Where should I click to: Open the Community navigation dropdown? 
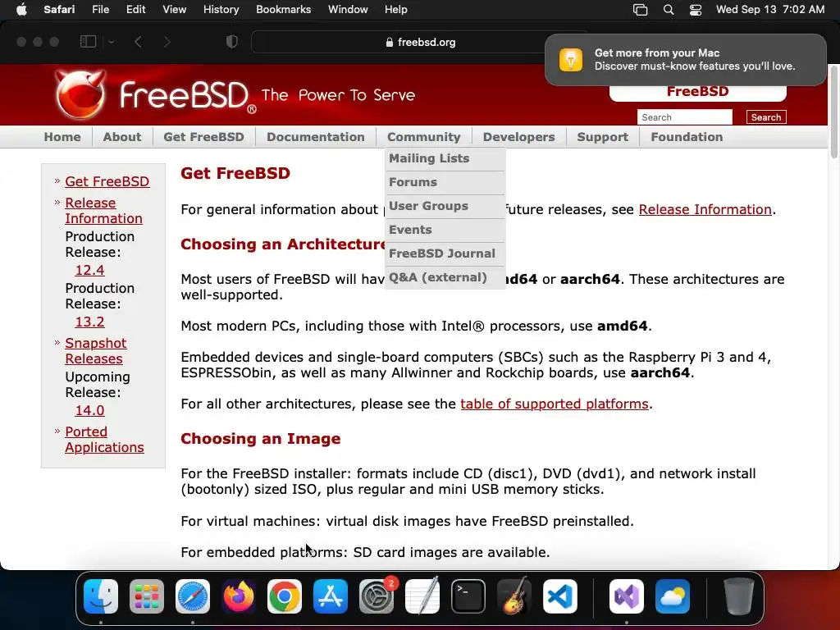(424, 137)
